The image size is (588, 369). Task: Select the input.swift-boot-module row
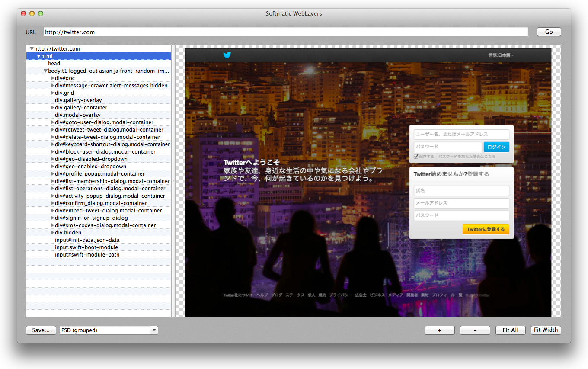pyautogui.click(x=99, y=247)
